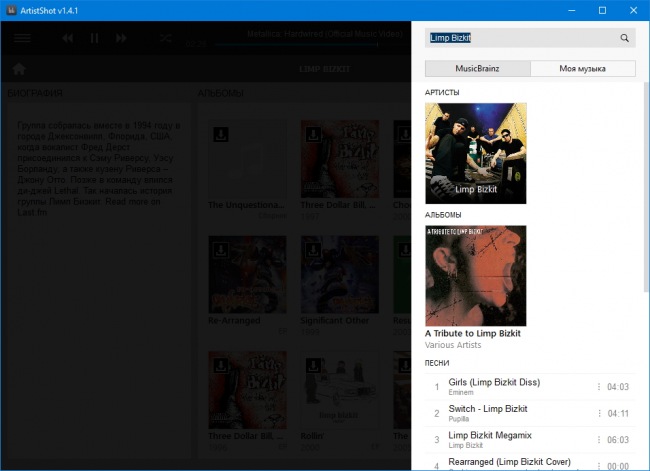This screenshot has width=650, height=471.
Task: Pause the current track
Action: (95, 38)
